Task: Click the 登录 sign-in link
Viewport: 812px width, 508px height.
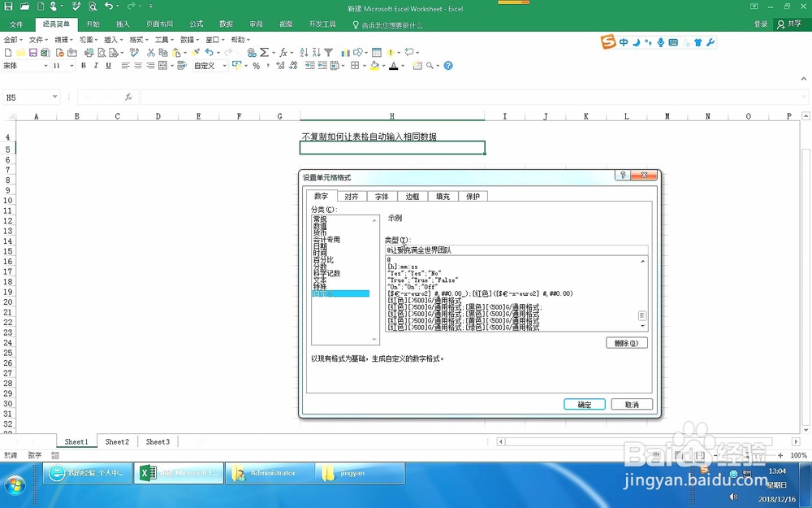Action: click(760, 24)
